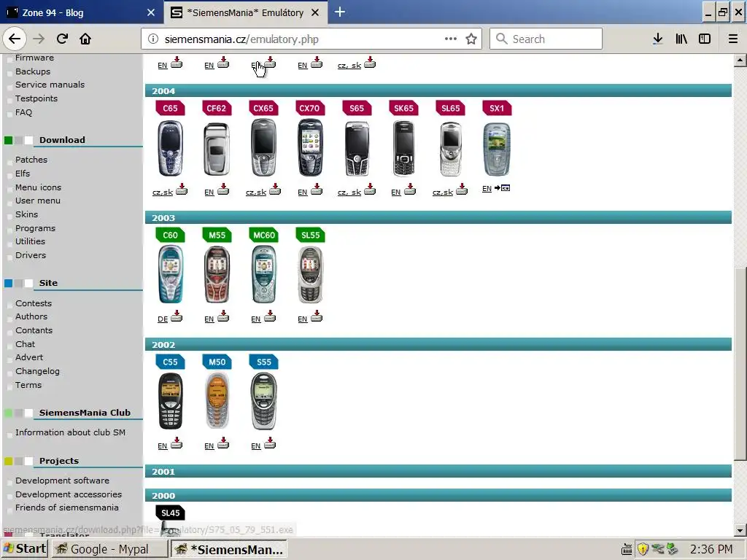Reload the current page
747x560 pixels.
(62, 39)
